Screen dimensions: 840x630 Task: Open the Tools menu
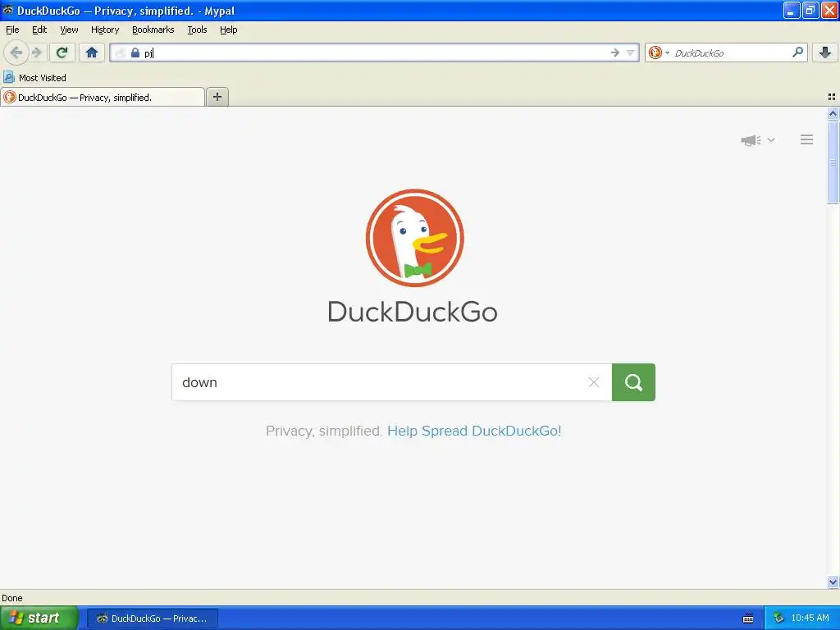click(x=197, y=30)
